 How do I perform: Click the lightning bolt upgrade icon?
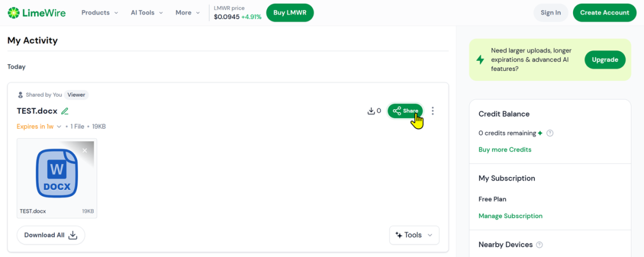(480, 60)
